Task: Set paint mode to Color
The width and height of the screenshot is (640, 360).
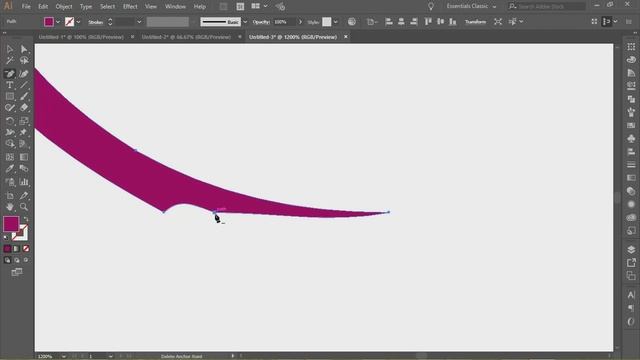Action: [7, 249]
